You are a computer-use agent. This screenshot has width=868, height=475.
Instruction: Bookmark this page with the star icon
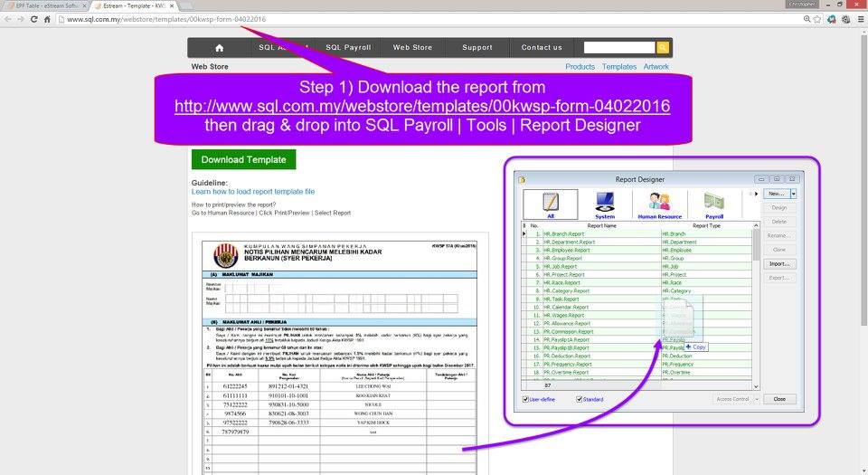click(817, 19)
